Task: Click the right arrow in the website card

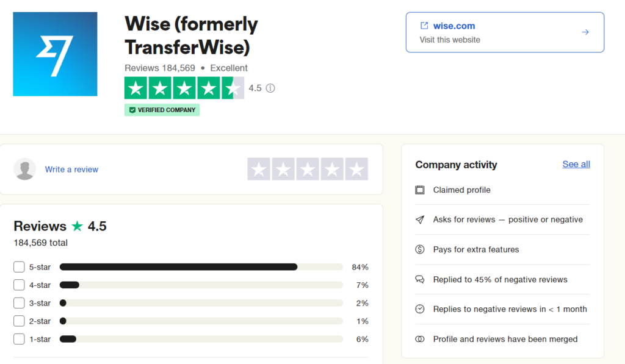Action: coord(585,32)
